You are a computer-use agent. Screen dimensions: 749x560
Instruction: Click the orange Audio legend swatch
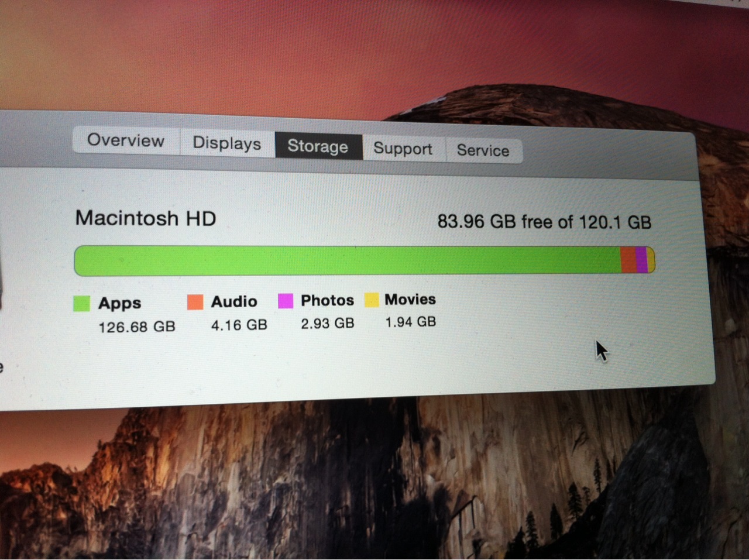(x=195, y=302)
